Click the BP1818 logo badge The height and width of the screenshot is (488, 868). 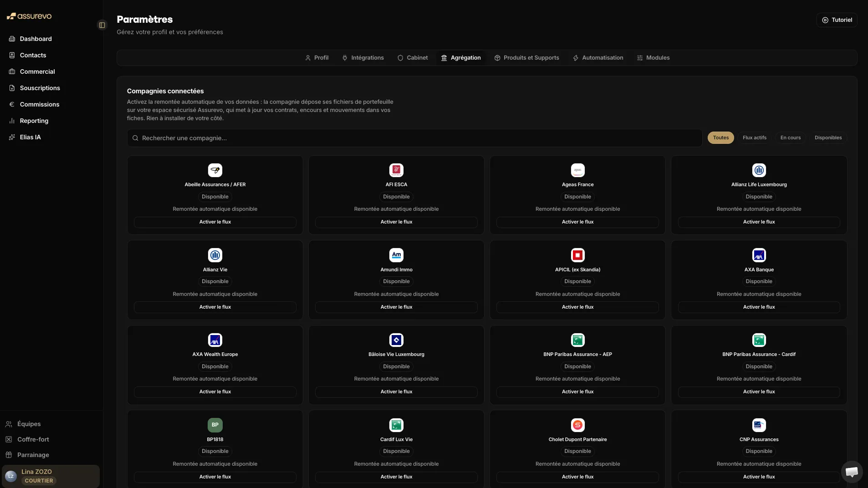[x=215, y=425]
